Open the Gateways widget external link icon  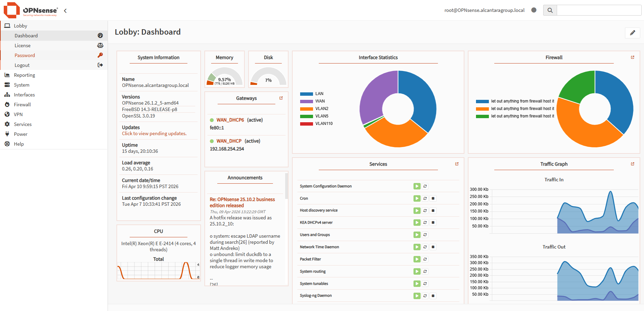(281, 98)
